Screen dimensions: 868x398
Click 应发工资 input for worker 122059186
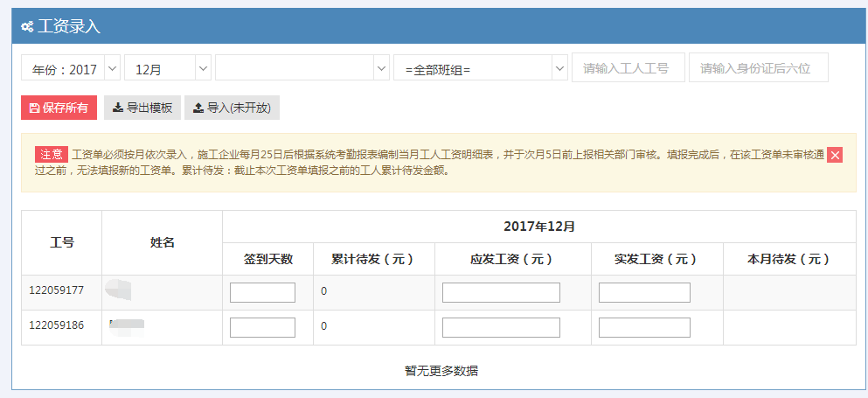coord(501,327)
